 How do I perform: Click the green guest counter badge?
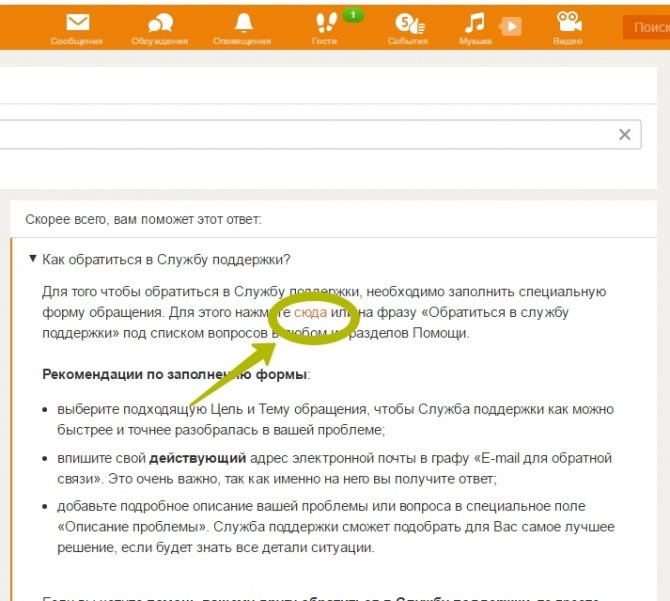point(353,15)
